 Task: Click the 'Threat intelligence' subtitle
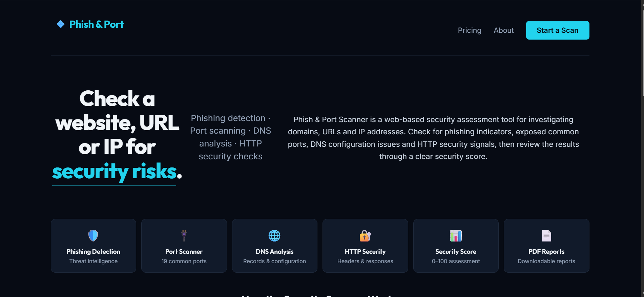pyautogui.click(x=94, y=261)
